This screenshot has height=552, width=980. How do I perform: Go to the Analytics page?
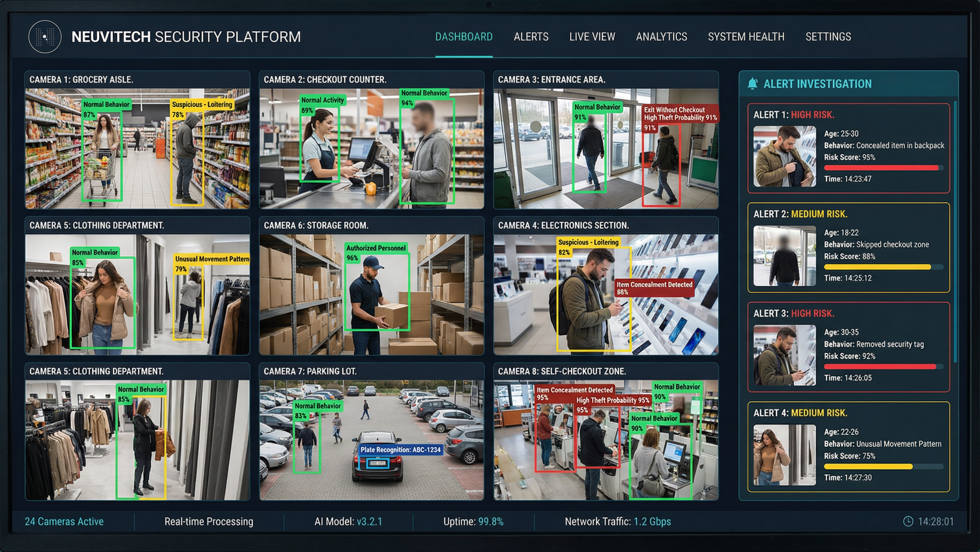(x=662, y=37)
